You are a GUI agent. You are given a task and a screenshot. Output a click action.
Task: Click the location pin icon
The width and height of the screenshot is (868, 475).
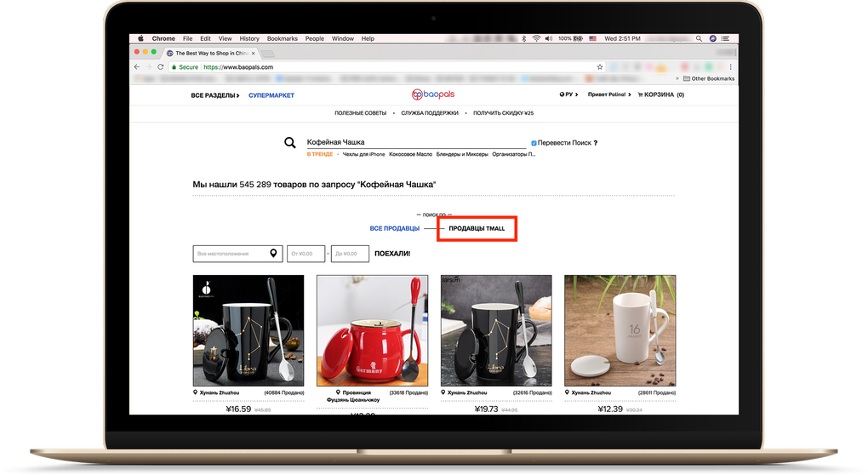point(273,253)
